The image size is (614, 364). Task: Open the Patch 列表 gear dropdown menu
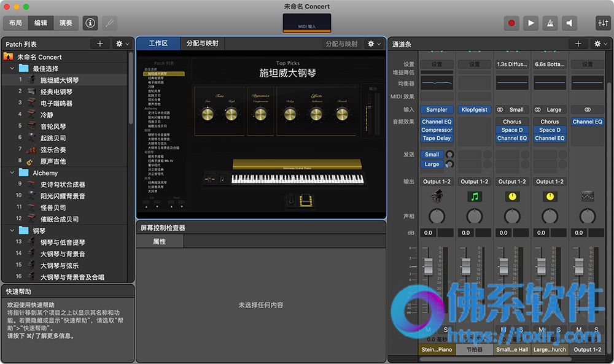pyautogui.click(x=122, y=44)
